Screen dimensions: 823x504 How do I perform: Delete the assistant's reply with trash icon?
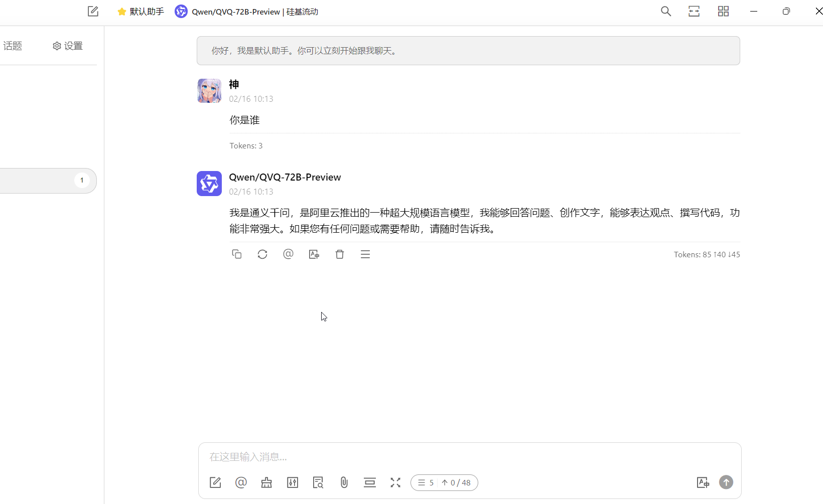340,254
